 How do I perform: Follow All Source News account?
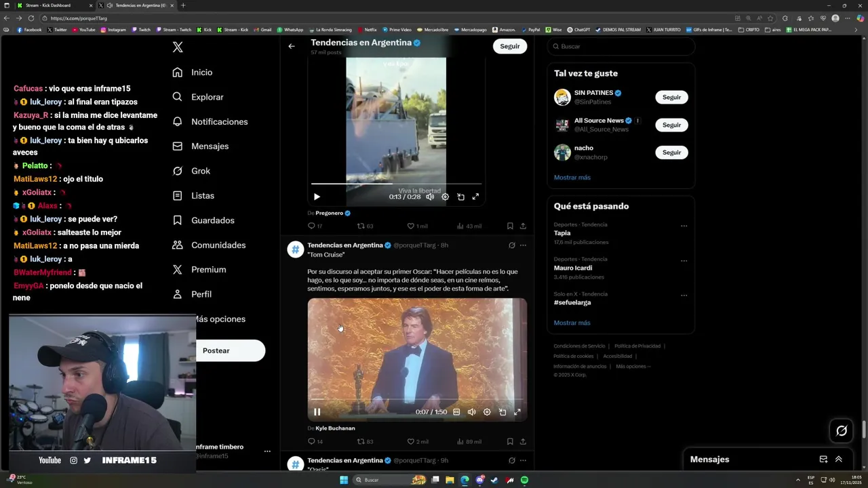coord(671,125)
